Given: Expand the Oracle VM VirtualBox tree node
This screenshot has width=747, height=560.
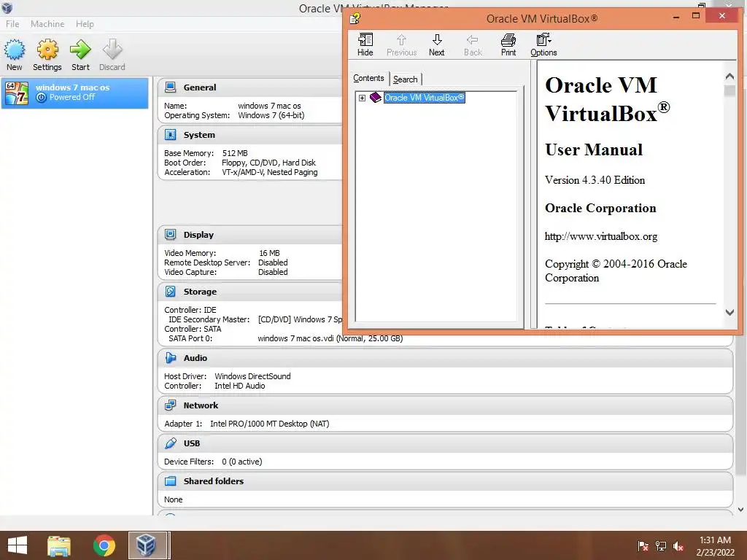Looking at the screenshot, I should click(362, 98).
